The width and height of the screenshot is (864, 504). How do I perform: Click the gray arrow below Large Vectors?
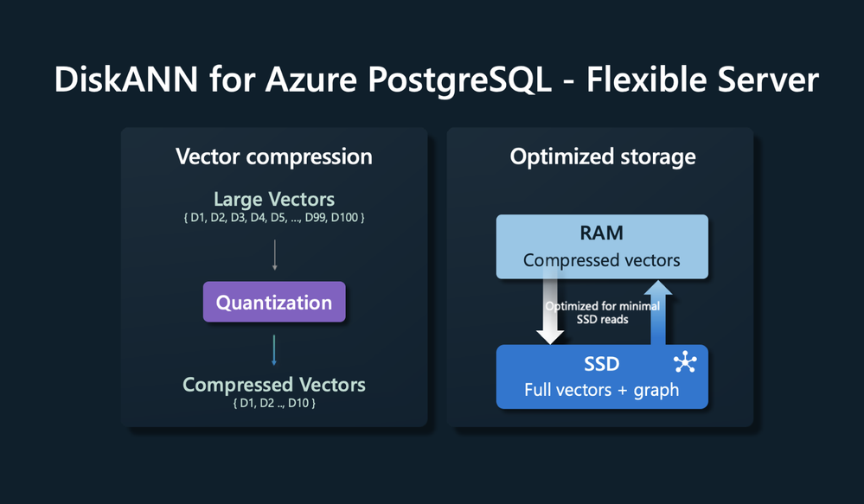pyautogui.click(x=274, y=255)
